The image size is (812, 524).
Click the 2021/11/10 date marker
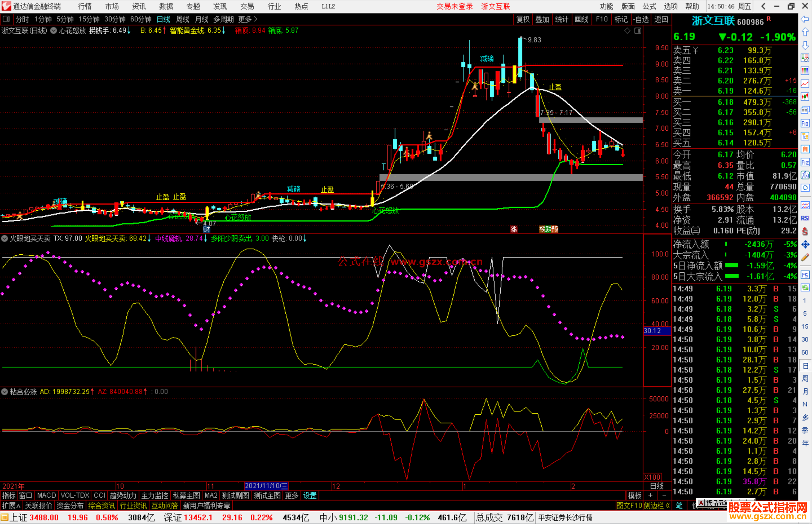tap(266, 486)
